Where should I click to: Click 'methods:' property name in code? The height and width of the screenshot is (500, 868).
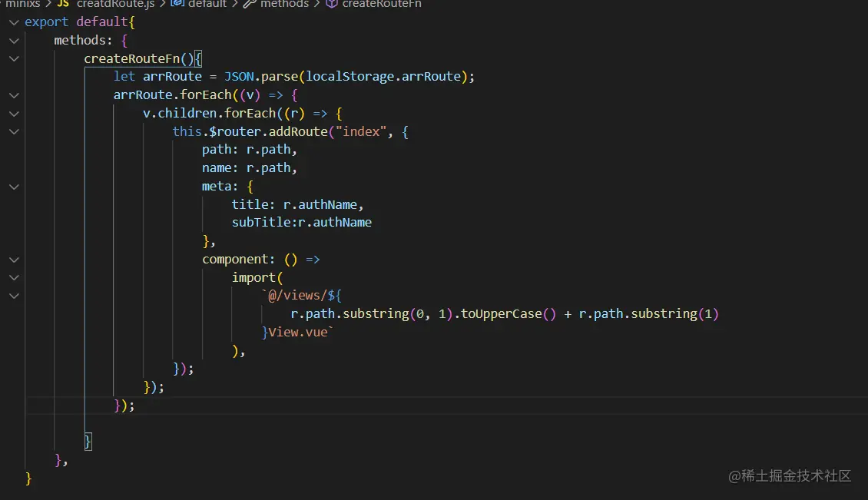(x=83, y=41)
